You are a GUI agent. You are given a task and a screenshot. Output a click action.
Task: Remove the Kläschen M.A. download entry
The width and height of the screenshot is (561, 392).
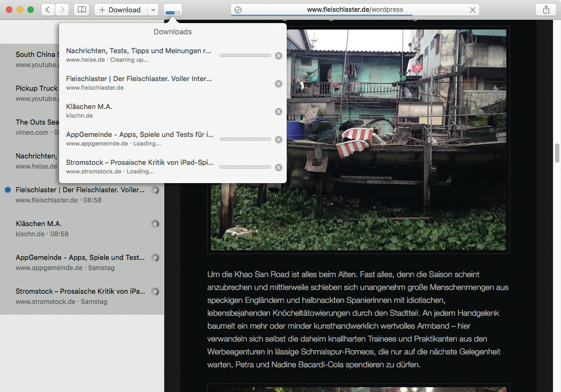279,112
